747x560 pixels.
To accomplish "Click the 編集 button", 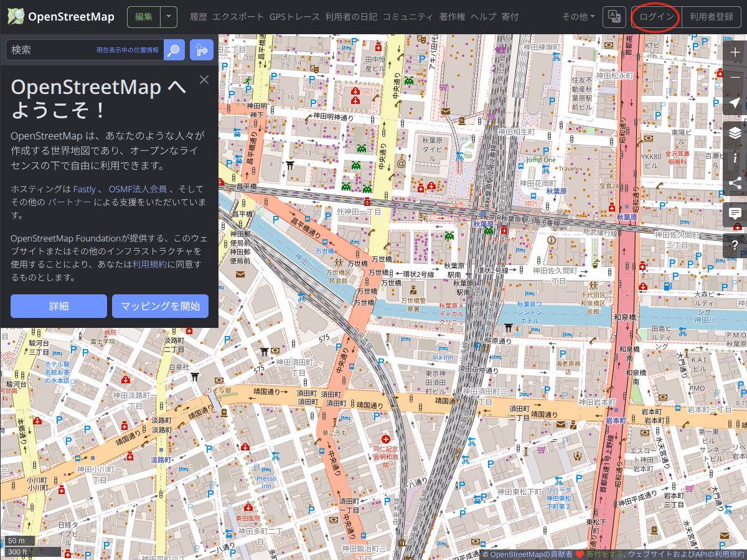I will (x=144, y=17).
